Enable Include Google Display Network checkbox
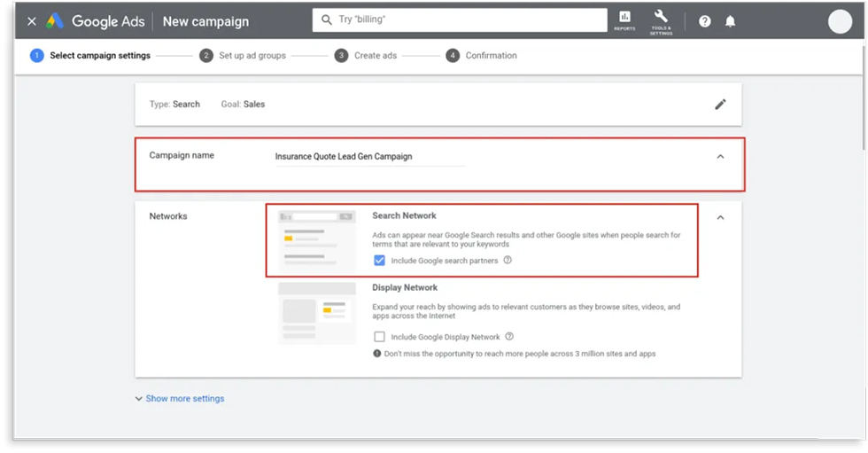868x453 pixels. (x=380, y=337)
